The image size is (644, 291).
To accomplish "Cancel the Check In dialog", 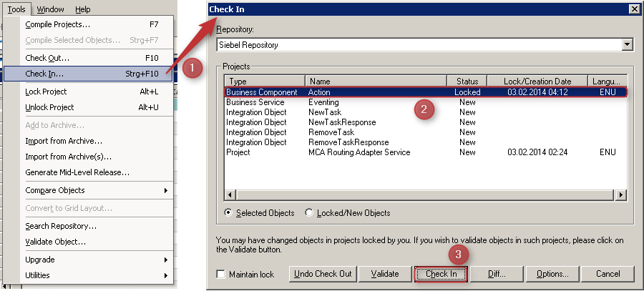I will click(x=608, y=274).
